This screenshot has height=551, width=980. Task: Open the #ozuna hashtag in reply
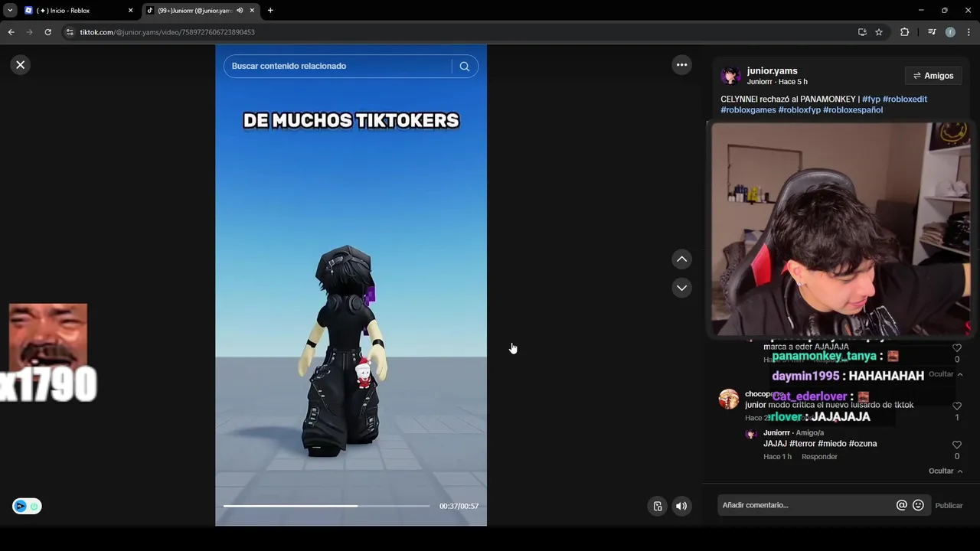pyautogui.click(x=863, y=444)
